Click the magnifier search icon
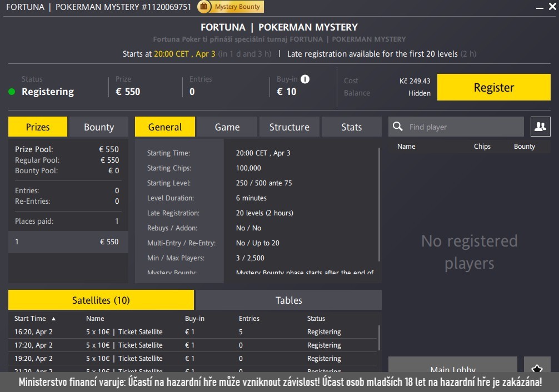Viewport: 559px width, 392px height. click(x=398, y=127)
